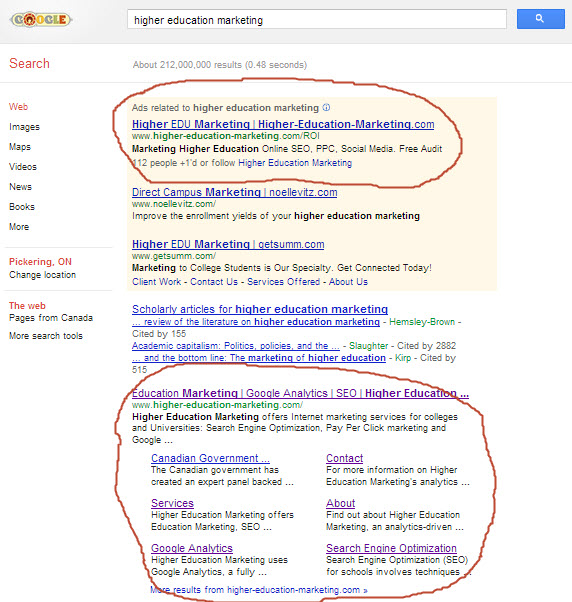This screenshot has width=572, height=602.
Task: Click the +1 follow Higher Education Marketing link
Action: 295,163
